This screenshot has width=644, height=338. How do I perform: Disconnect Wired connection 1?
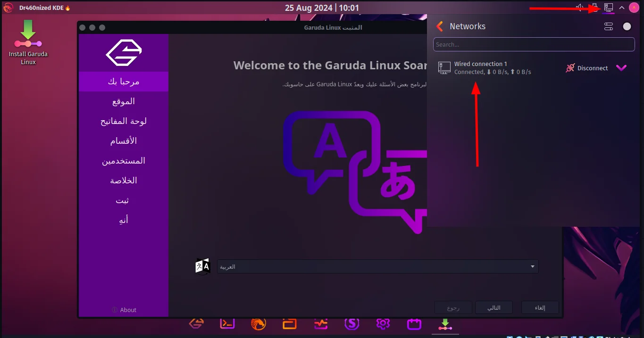pyautogui.click(x=587, y=68)
